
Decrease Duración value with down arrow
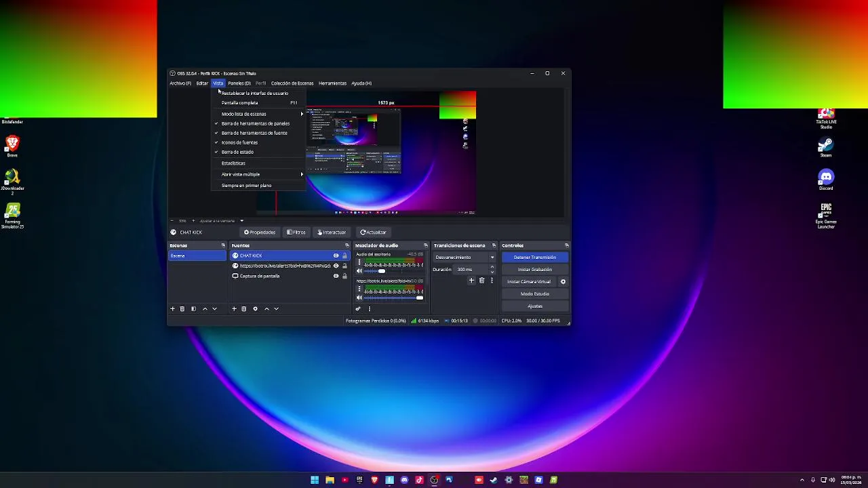(x=492, y=272)
